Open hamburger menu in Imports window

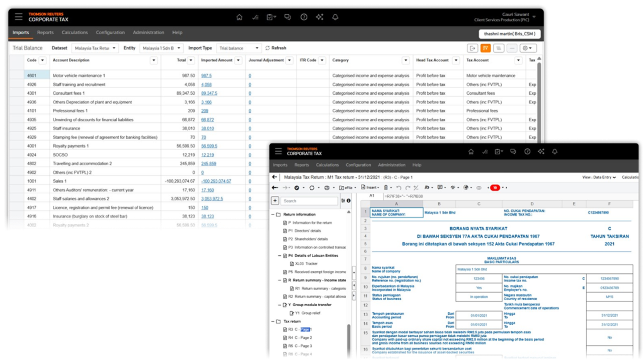pos(19,17)
